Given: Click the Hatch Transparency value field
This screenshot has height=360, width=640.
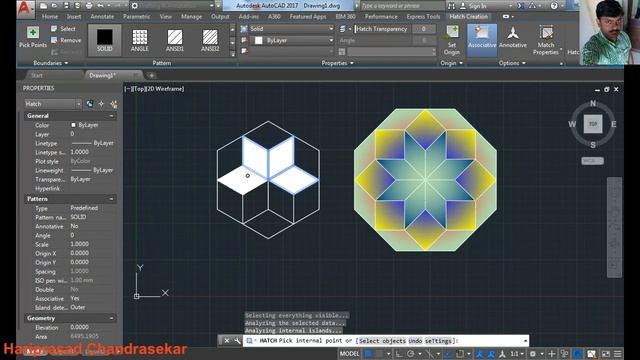Looking at the screenshot, I should (x=424, y=29).
